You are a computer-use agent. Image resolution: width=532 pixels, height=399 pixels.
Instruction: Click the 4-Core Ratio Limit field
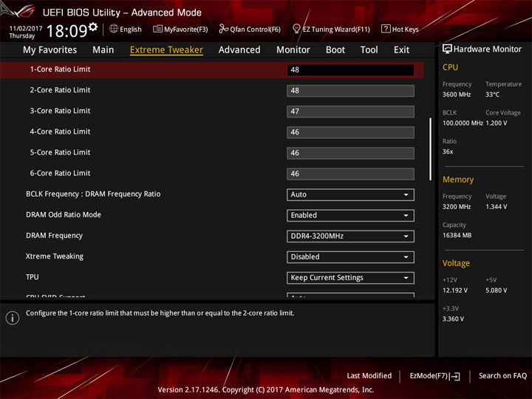[x=350, y=132]
